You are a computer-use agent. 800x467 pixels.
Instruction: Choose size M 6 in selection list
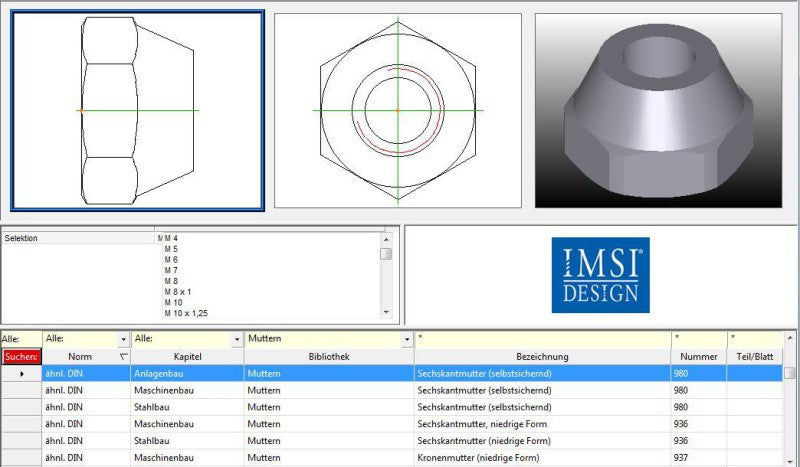pos(171,260)
